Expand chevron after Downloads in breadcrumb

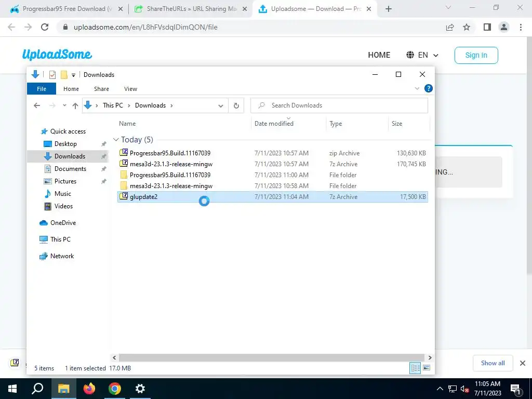click(171, 105)
